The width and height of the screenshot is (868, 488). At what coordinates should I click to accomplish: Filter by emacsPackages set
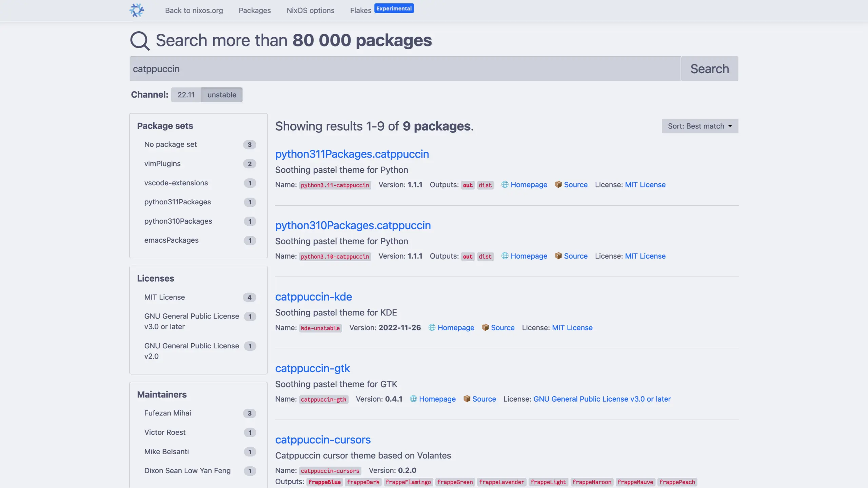click(200, 240)
